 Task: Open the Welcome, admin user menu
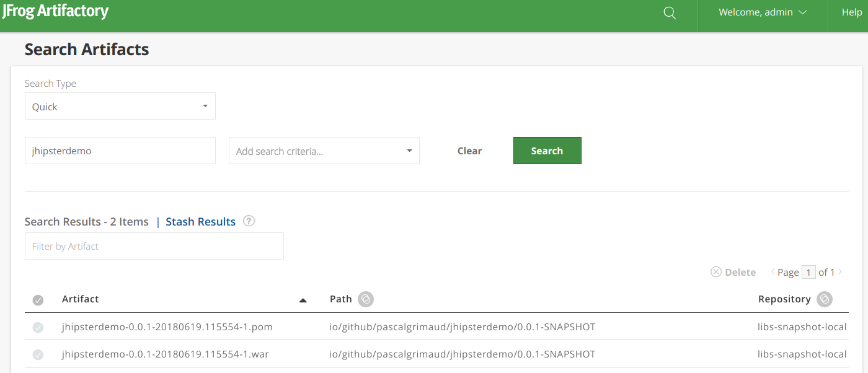pyautogui.click(x=762, y=13)
